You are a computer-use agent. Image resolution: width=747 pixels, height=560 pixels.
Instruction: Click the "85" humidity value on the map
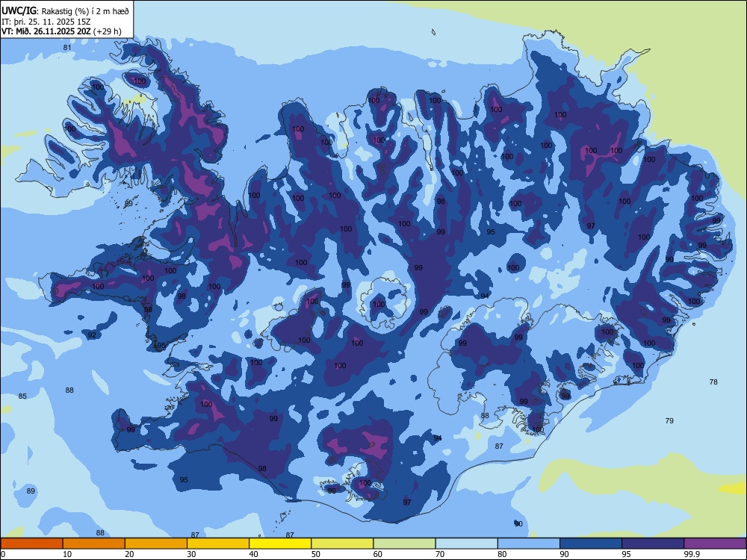click(x=22, y=396)
